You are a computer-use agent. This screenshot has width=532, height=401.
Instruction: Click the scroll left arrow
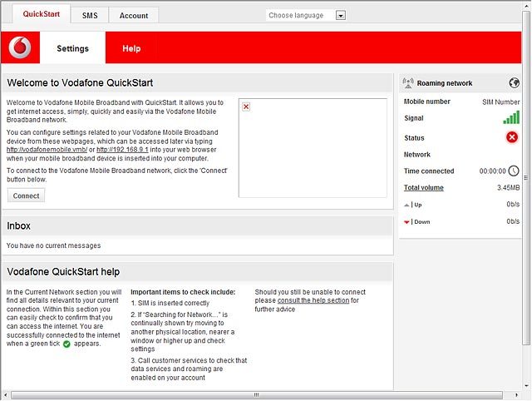tap(5, 395)
